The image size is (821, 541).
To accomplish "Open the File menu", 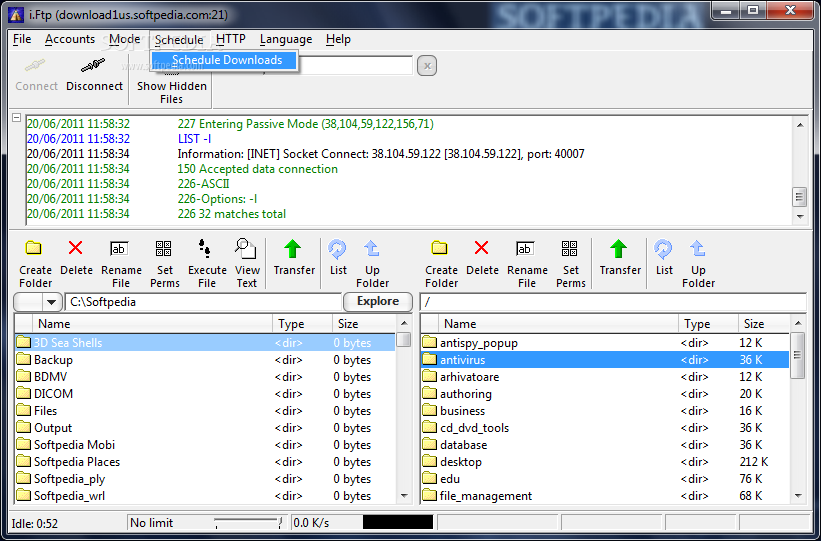I will coord(22,39).
